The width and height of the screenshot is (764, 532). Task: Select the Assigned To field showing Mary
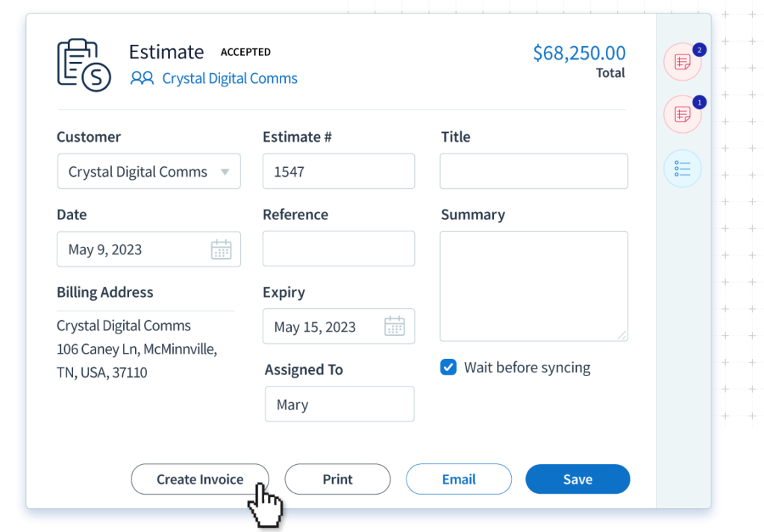click(339, 404)
